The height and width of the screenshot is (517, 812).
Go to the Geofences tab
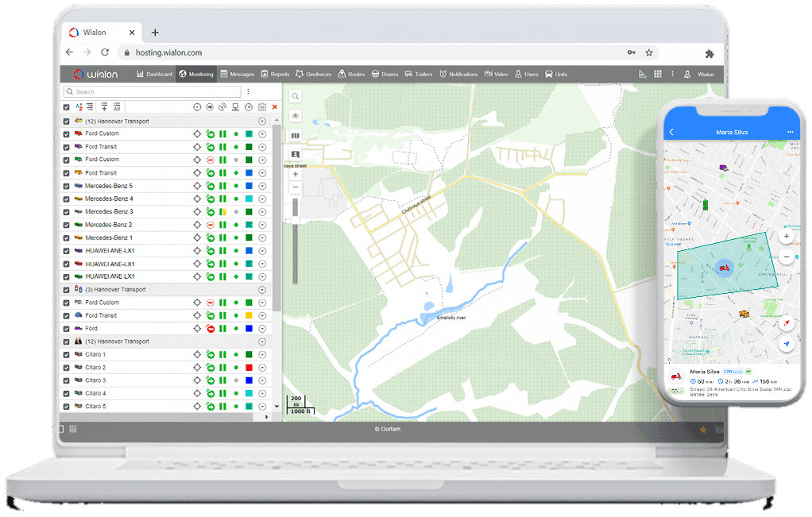(313, 74)
